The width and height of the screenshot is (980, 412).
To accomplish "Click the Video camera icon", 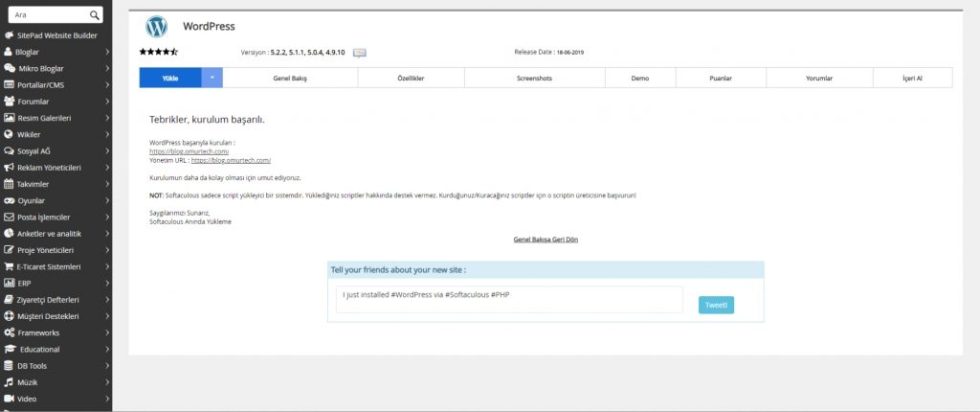I will [9, 399].
